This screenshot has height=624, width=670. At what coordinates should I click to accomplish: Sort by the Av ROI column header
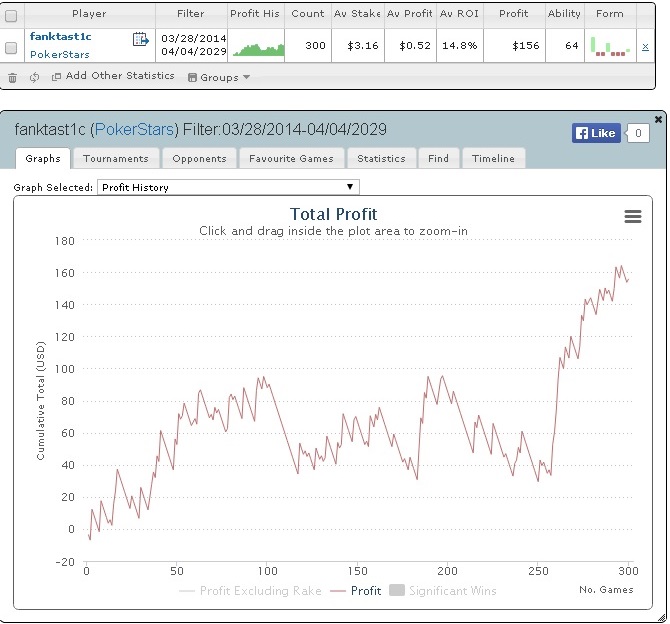coord(460,14)
